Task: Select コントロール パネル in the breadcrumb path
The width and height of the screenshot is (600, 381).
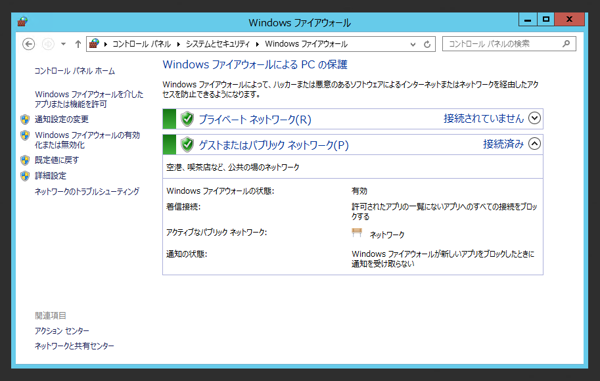Action: point(141,44)
